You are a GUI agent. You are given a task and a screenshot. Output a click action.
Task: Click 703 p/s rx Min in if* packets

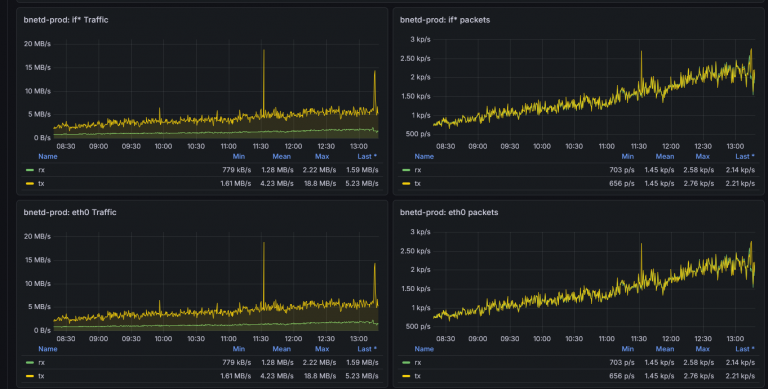coord(622,170)
